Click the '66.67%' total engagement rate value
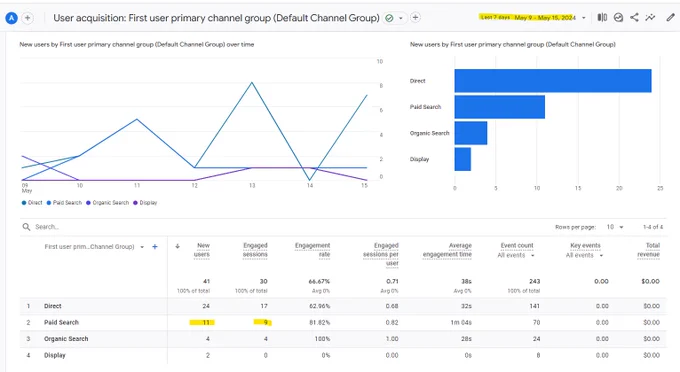Screen dimensions: 680x372 (319, 281)
